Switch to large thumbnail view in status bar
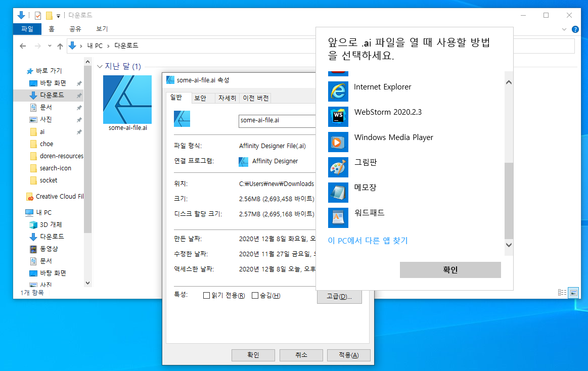Image resolution: width=588 pixels, height=371 pixels. pos(574,292)
